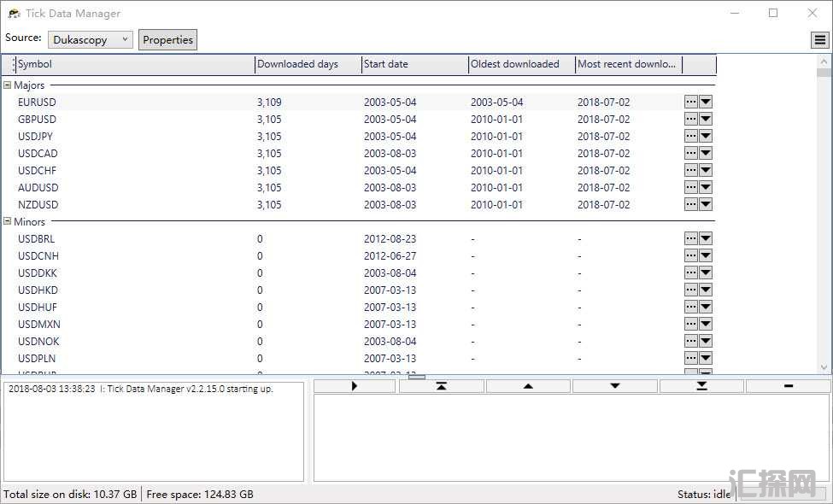The width and height of the screenshot is (833, 504).
Task: Open the hamburger menu at top right
Action: [819, 40]
